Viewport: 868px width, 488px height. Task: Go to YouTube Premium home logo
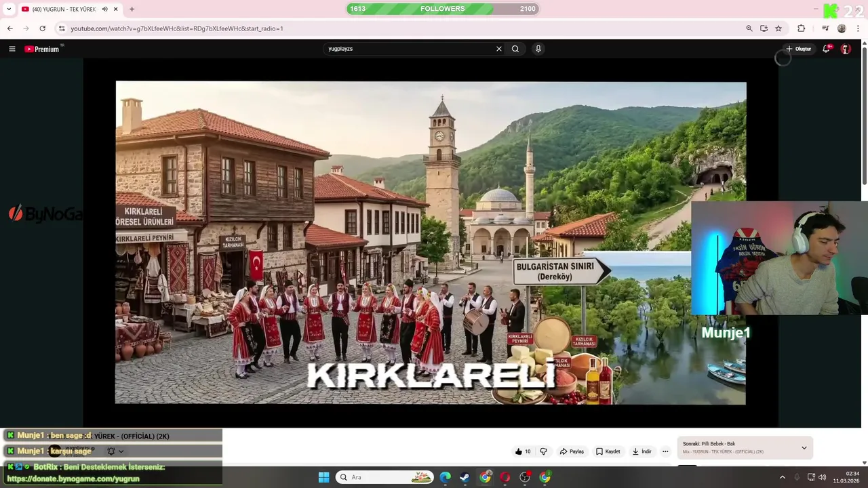42,49
